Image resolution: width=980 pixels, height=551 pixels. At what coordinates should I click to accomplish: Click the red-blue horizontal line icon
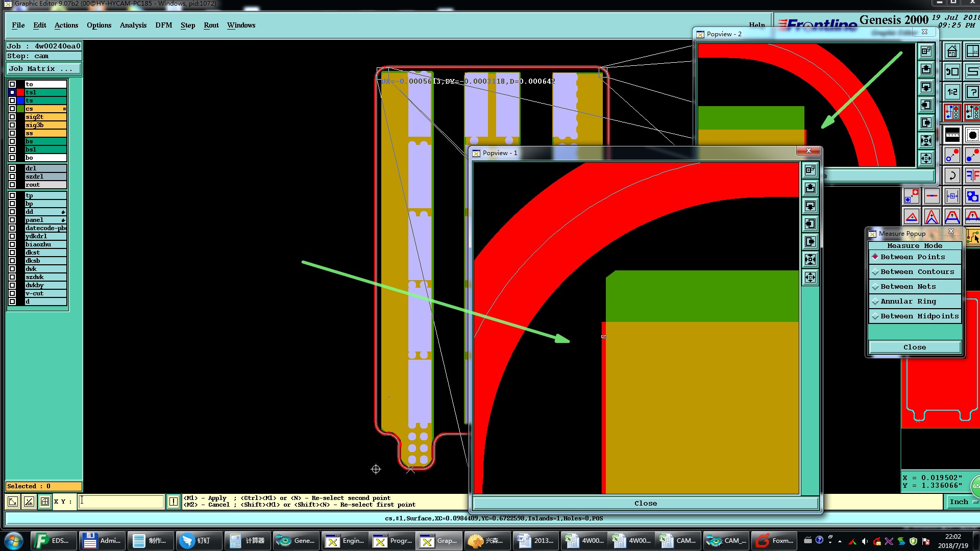pyautogui.click(x=932, y=196)
